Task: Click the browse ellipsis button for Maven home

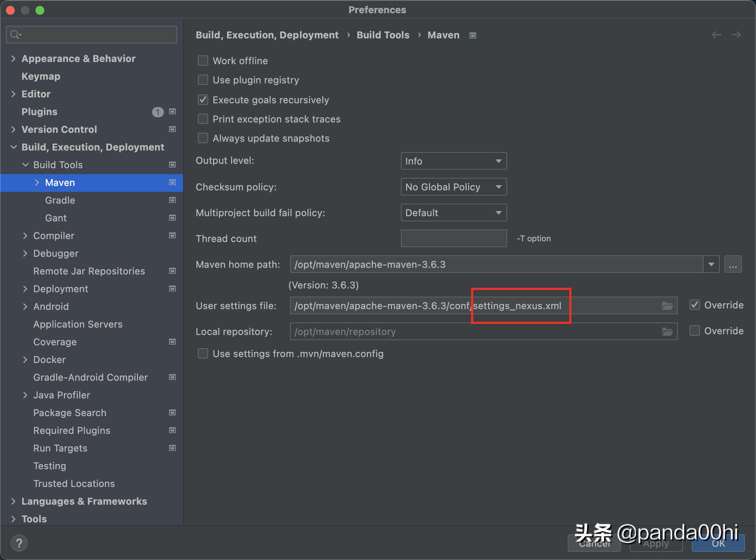Action: click(733, 265)
